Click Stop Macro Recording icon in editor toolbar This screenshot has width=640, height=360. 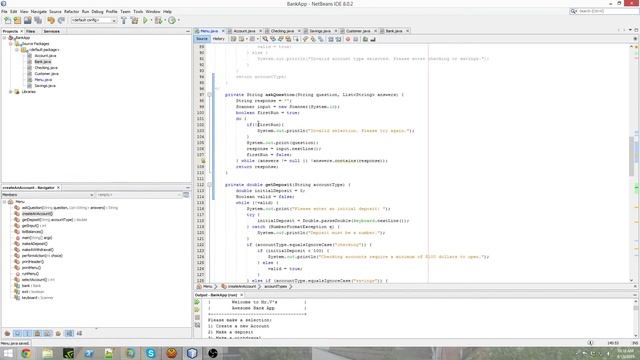(x=356, y=39)
